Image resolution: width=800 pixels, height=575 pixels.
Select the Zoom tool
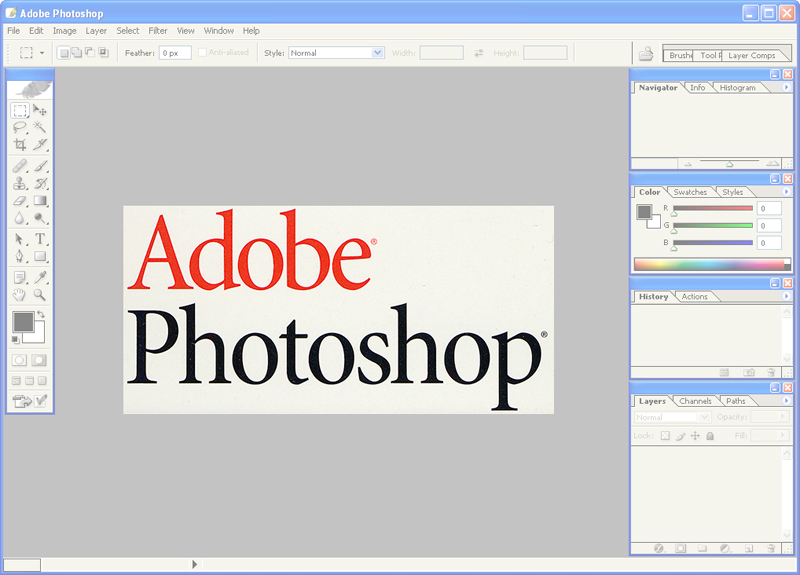point(40,294)
